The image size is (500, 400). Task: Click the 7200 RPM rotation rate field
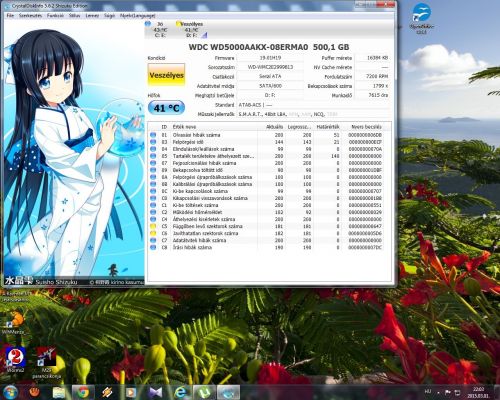pyautogui.click(x=372, y=76)
